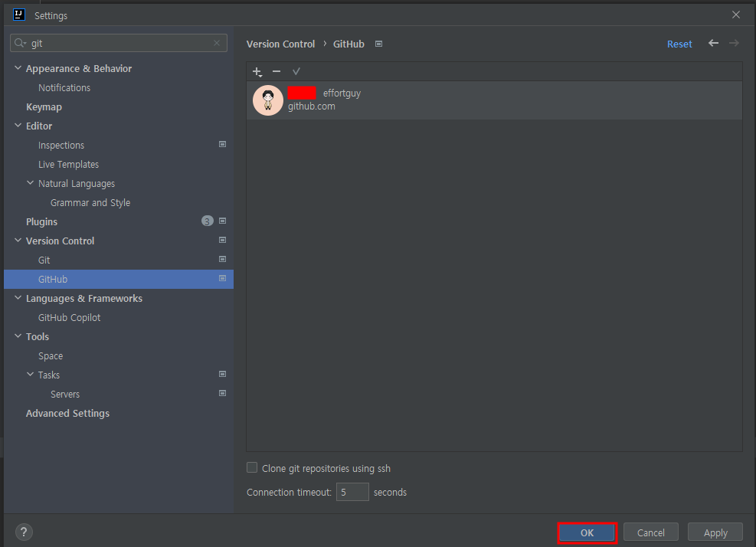Click the Reset link

679,44
